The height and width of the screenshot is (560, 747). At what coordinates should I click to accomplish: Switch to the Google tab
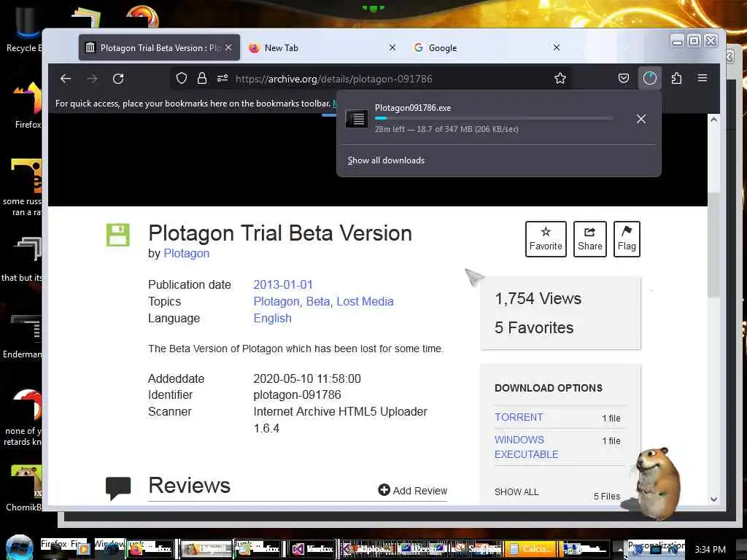tap(486, 47)
